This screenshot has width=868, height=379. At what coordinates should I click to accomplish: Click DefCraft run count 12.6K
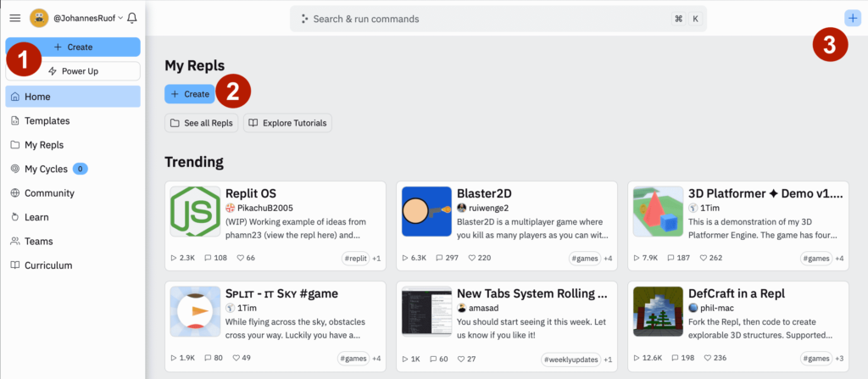[648, 359]
